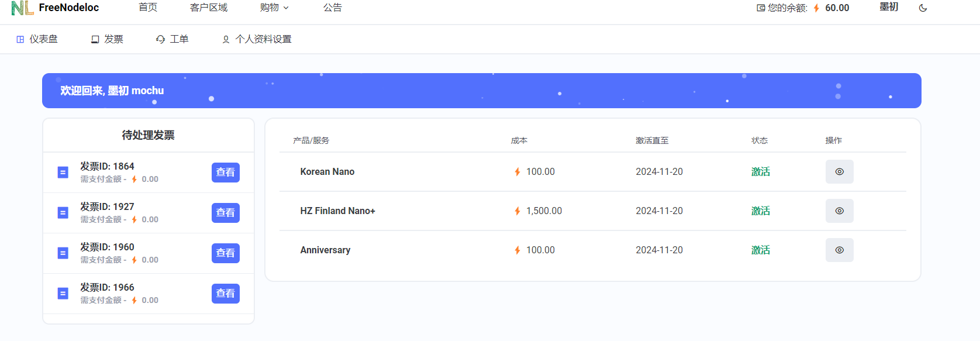Open 个人资料设置 profile settings
This screenshot has height=341, width=980.
pyautogui.click(x=257, y=39)
